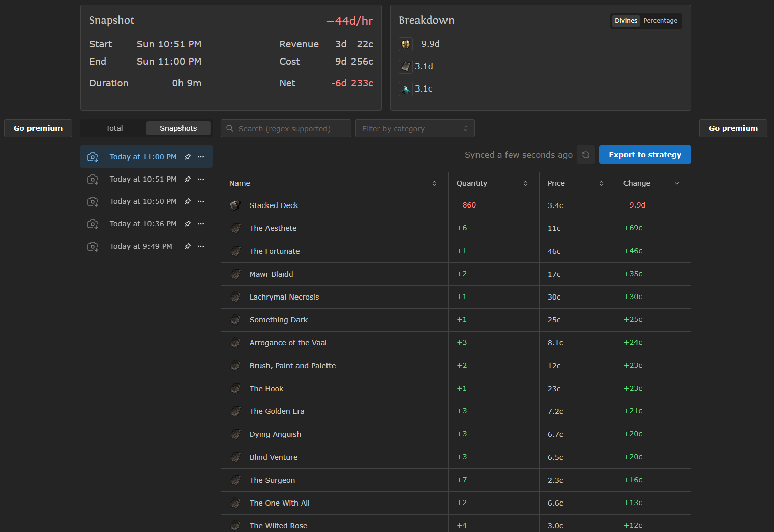Select the Today at 10:51 PM snapshot
Viewport: 774px width, 532px height.
(143, 179)
